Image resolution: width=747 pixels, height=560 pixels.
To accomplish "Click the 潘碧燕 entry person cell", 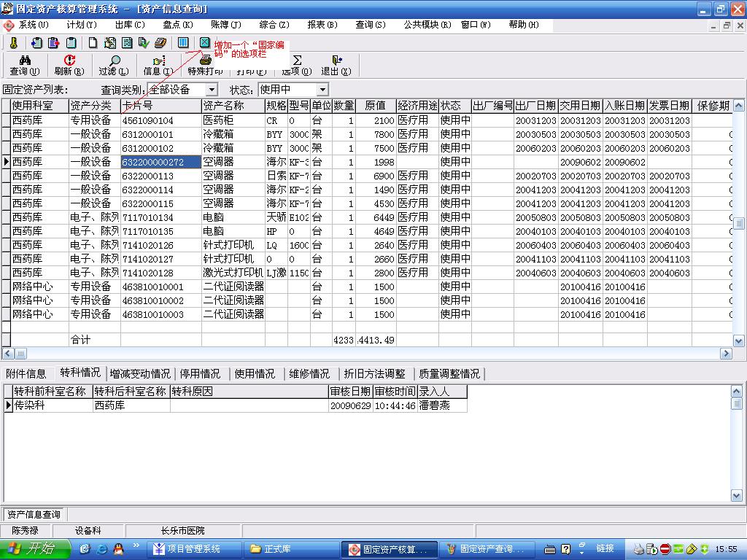I will 442,405.
